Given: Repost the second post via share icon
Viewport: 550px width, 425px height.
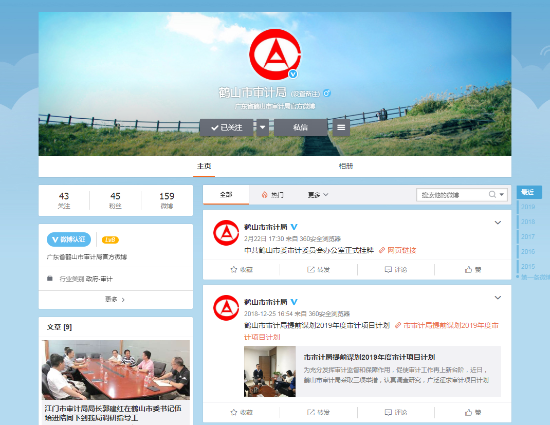Looking at the screenshot, I should click(318, 412).
